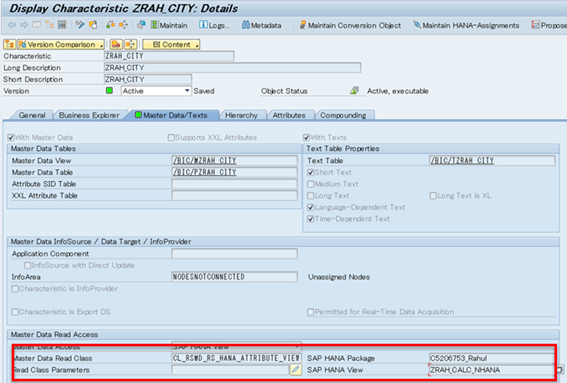The width and height of the screenshot is (567, 383).
Task: Click Maintain HANA-Assignments button
Action: [466, 25]
